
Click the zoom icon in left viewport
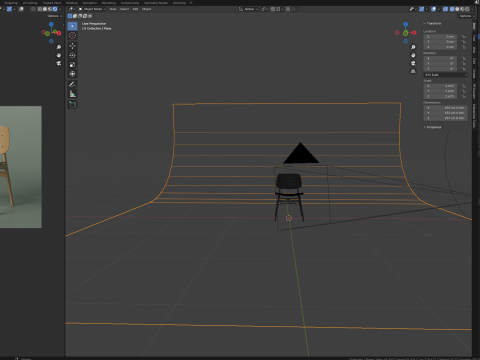point(59,47)
